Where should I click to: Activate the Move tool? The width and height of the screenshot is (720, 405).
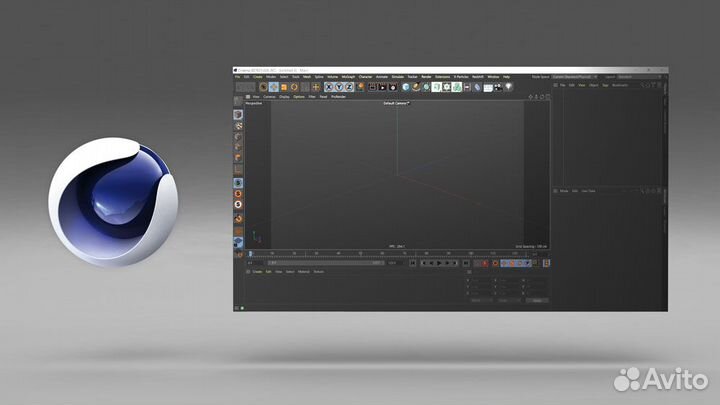(x=274, y=87)
